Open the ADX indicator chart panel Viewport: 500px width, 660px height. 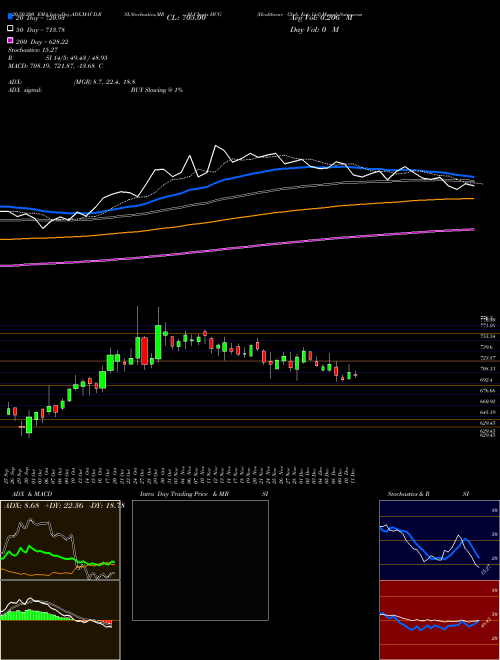60,540
